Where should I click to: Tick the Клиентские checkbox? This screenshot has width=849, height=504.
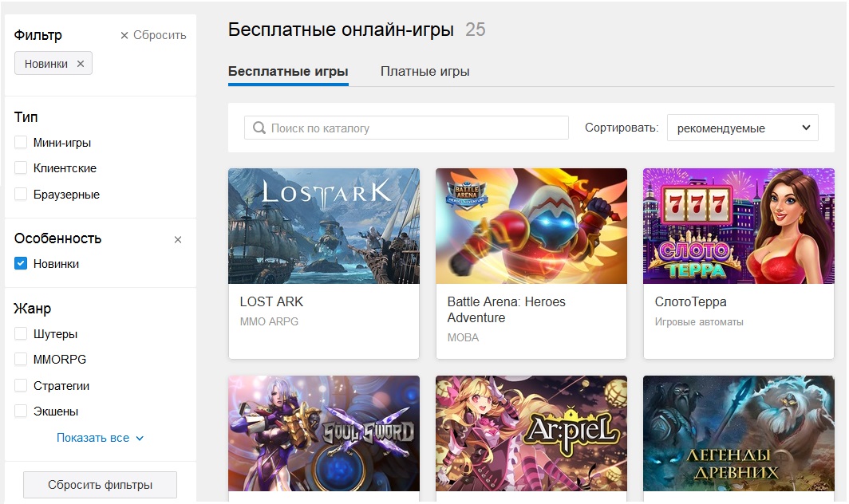pyautogui.click(x=21, y=167)
